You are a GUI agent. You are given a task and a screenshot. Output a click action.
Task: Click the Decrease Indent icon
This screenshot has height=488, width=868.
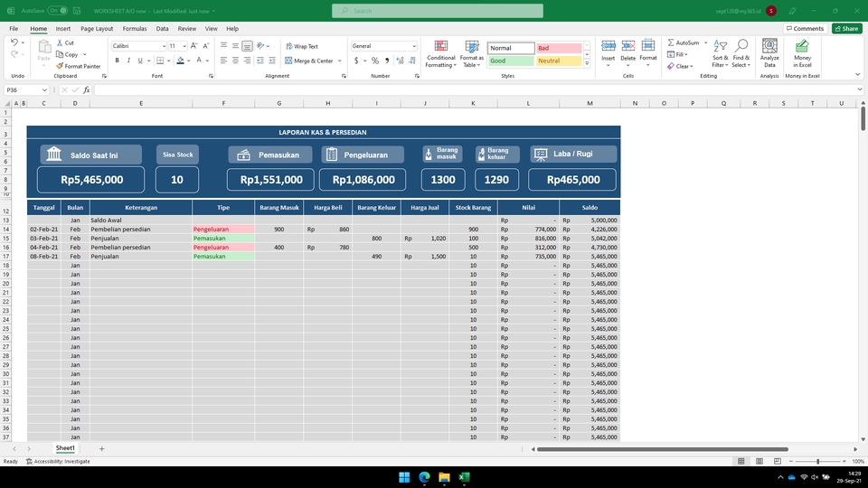coord(260,61)
